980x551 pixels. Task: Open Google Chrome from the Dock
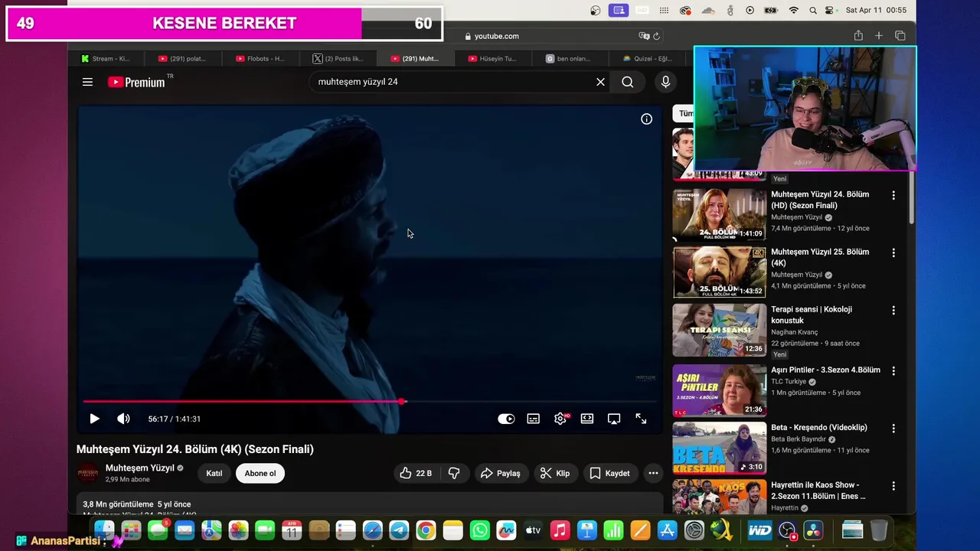pyautogui.click(x=426, y=530)
